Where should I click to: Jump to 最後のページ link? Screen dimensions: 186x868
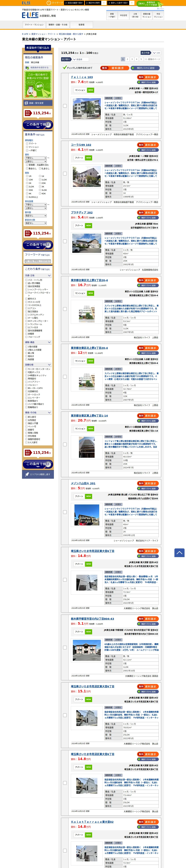(152, 59)
